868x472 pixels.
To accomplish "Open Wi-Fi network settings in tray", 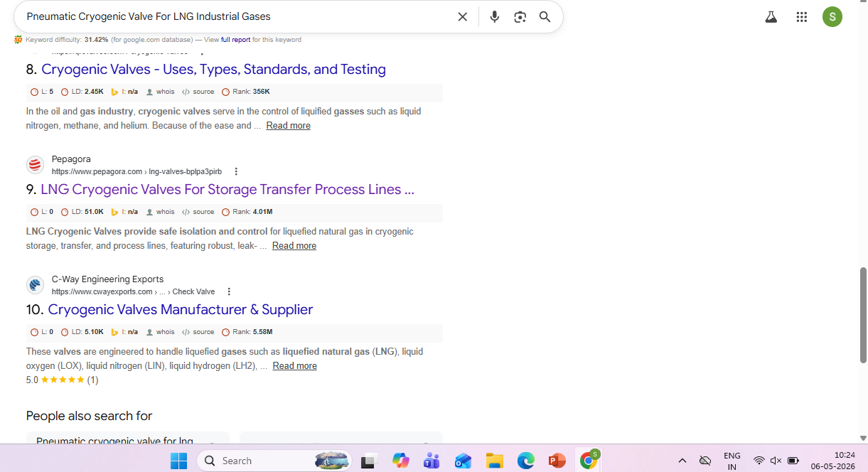I will [x=759, y=461].
